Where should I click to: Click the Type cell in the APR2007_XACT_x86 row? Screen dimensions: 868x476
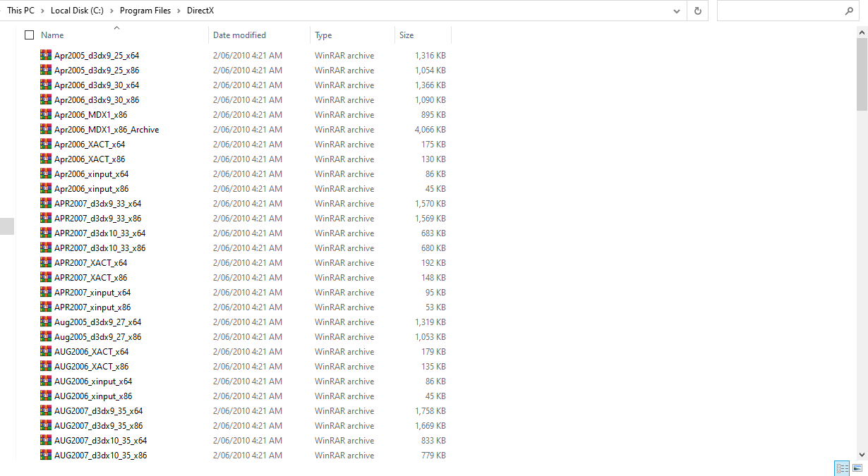pyautogui.click(x=344, y=278)
